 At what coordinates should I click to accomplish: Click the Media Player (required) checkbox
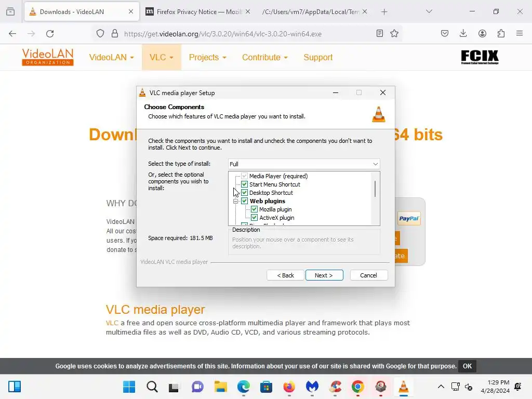click(x=244, y=176)
